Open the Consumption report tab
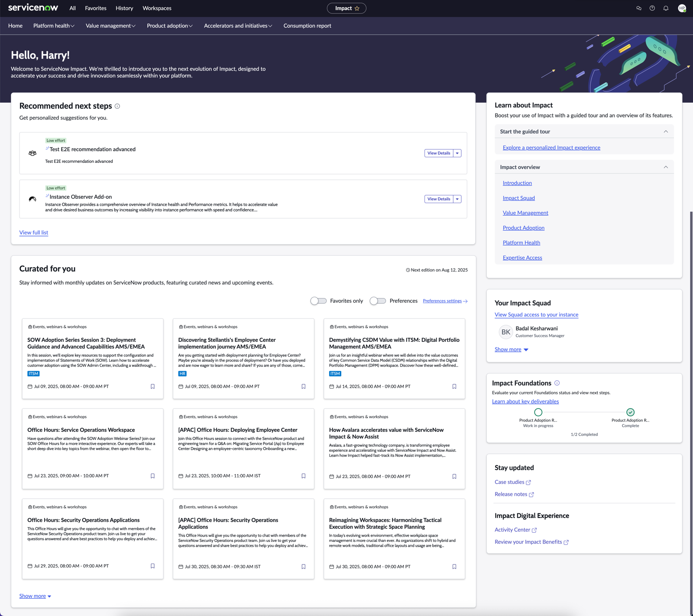 click(308, 26)
